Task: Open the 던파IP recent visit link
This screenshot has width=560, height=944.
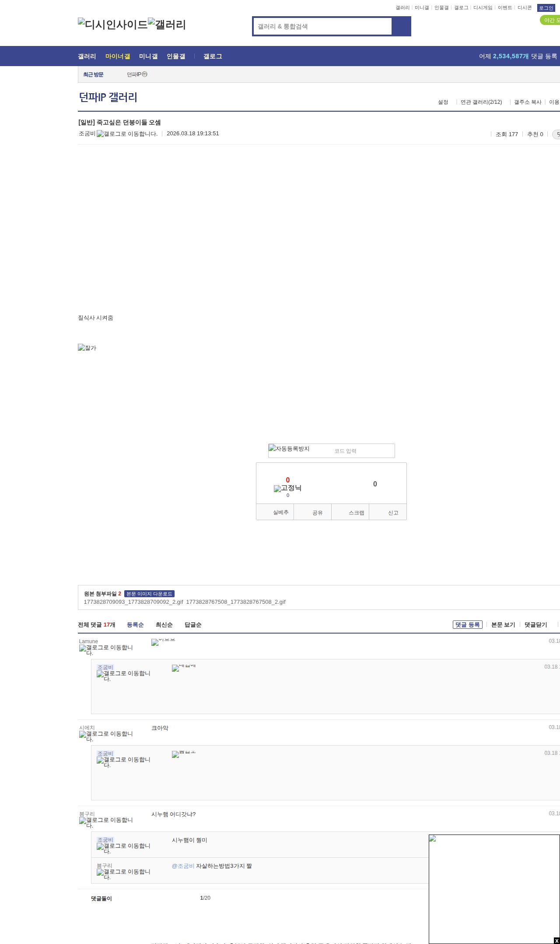Action: coord(137,74)
